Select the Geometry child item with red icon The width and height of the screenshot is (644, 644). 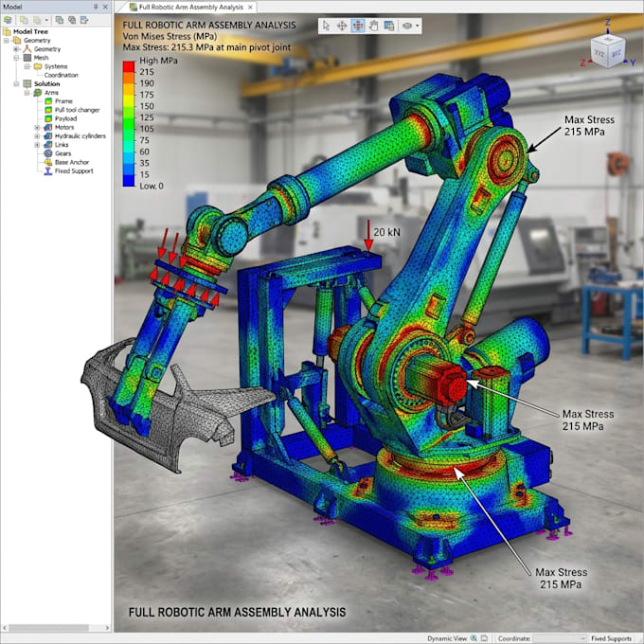pyautogui.click(x=46, y=49)
